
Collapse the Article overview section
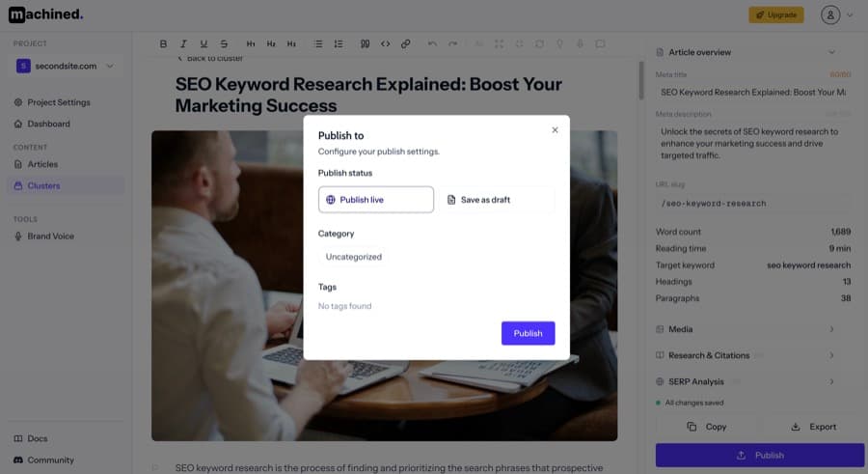pos(831,52)
